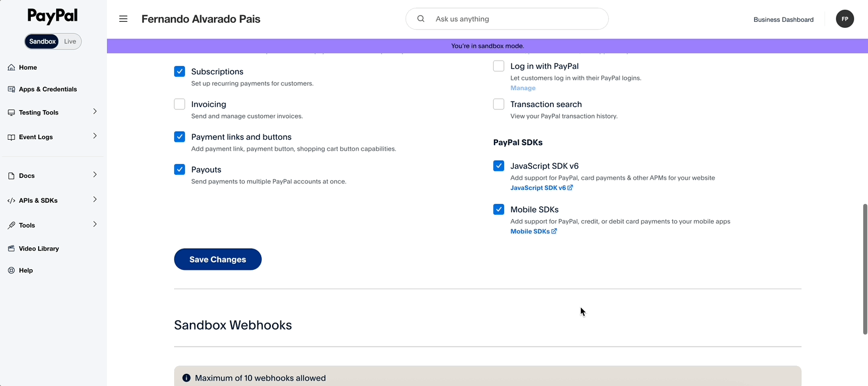Click the Save Changes button

[218, 259]
